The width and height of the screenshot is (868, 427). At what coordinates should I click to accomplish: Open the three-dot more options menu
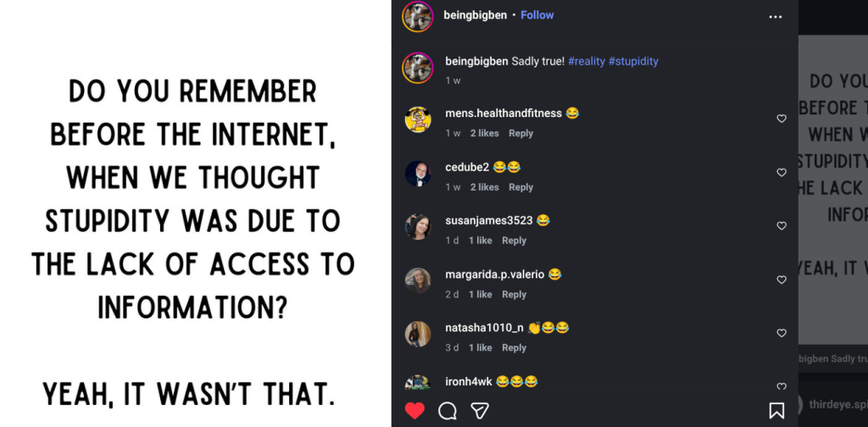(775, 16)
